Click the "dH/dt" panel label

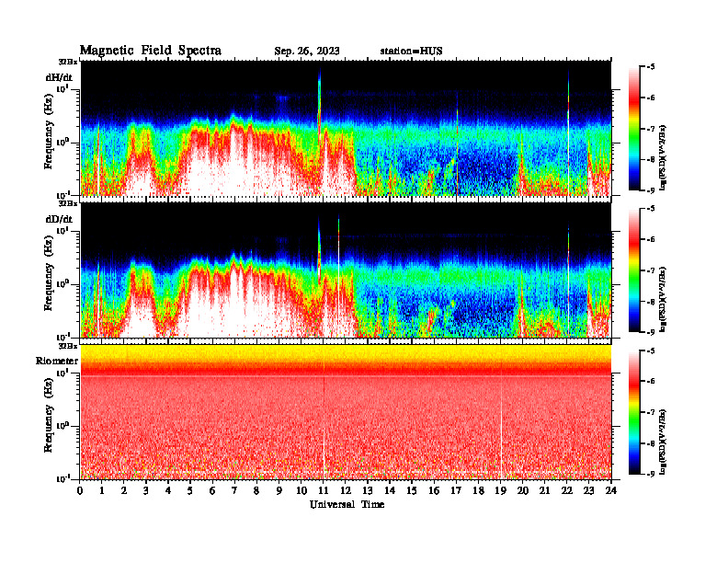point(59,77)
